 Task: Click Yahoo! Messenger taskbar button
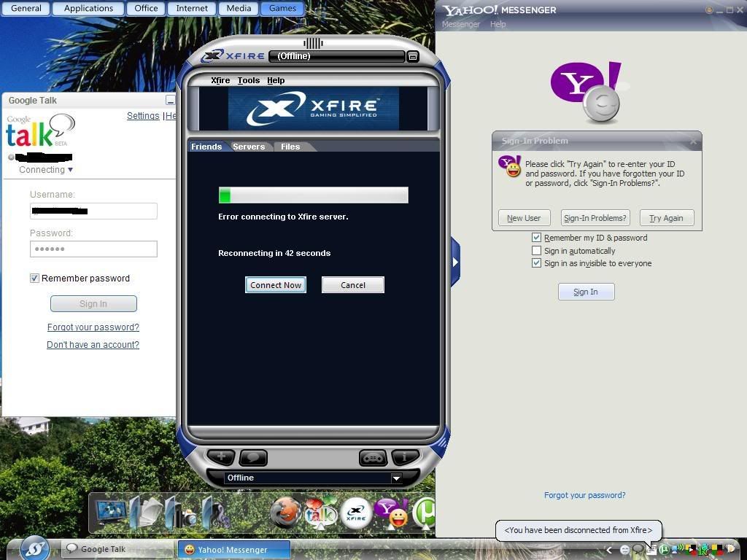pyautogui.click(x=234, y=549)
